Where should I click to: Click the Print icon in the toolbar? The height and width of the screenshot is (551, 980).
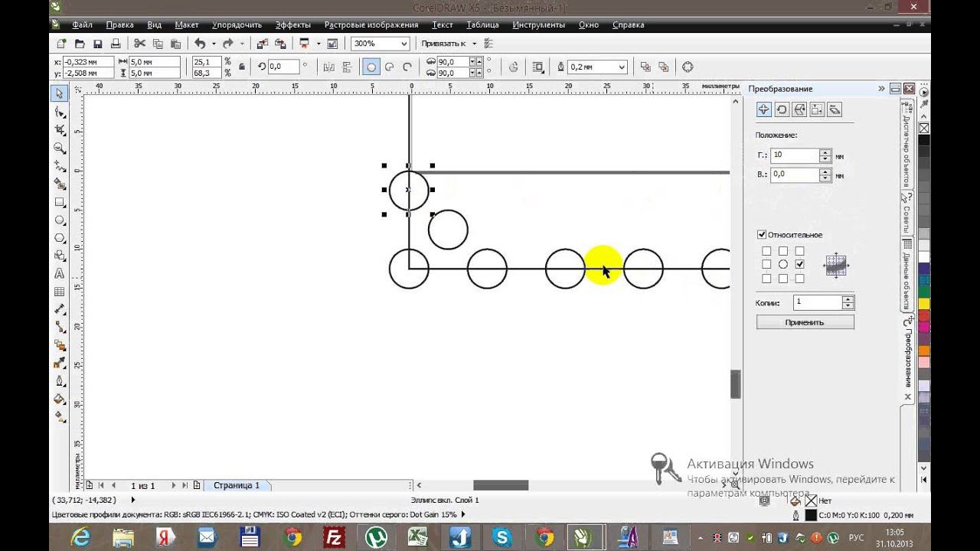click(x=116, y=44)
